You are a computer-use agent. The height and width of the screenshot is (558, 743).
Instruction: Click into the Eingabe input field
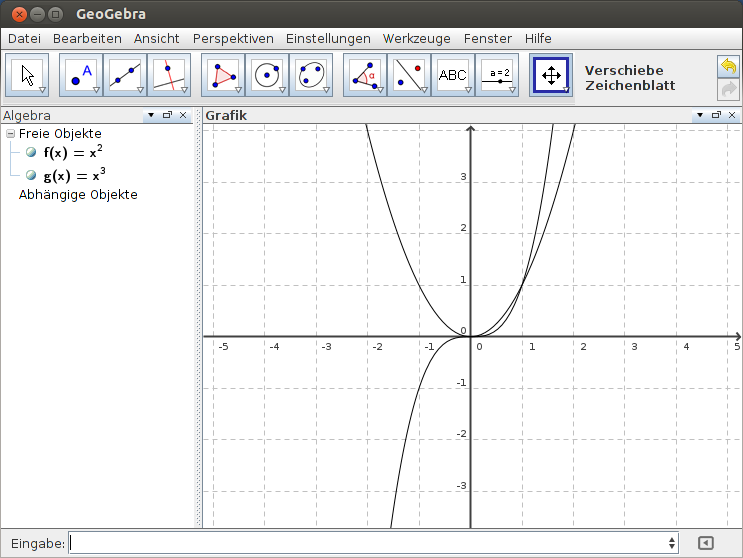[x=368, y=543]
